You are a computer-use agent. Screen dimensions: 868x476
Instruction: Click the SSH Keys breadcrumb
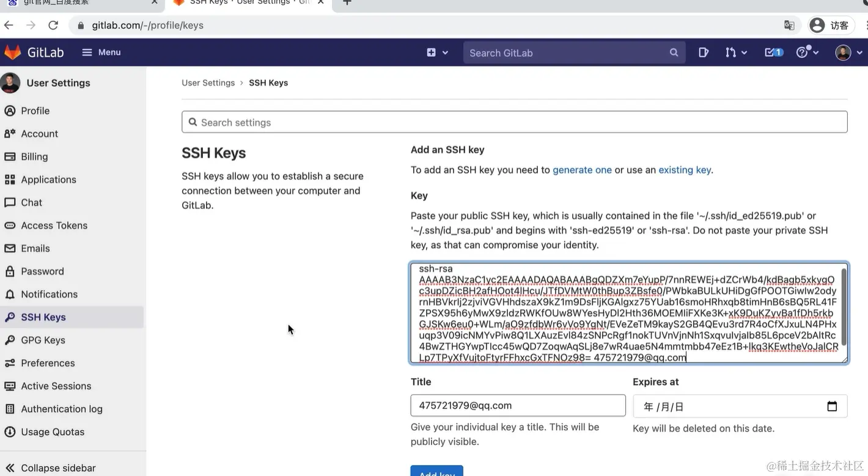[x=268, y=82]
